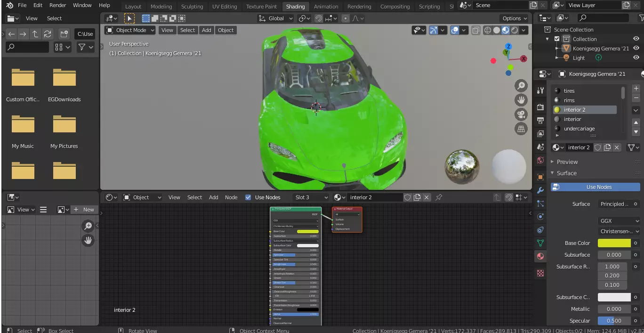Open viewport Options dropdown

[515, 18]
